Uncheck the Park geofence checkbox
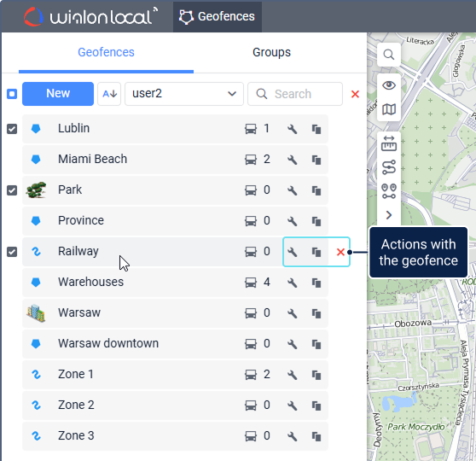 click(12, 190)
